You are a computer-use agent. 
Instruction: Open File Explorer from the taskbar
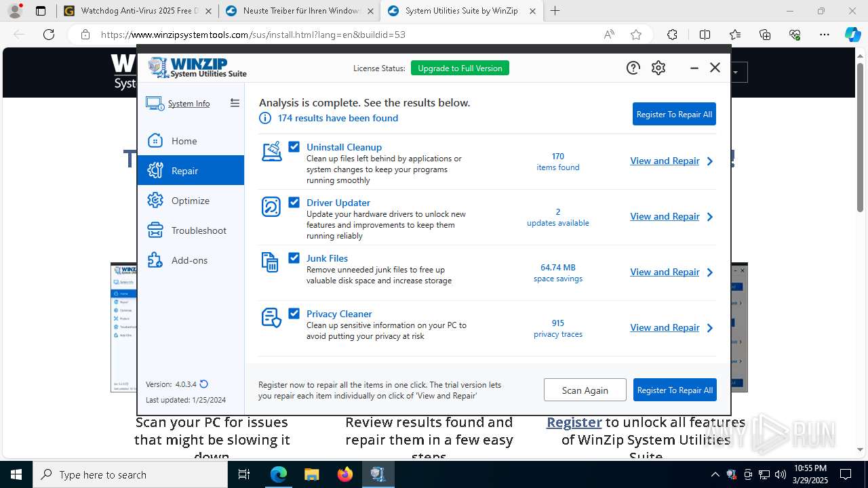click(312, 474)
